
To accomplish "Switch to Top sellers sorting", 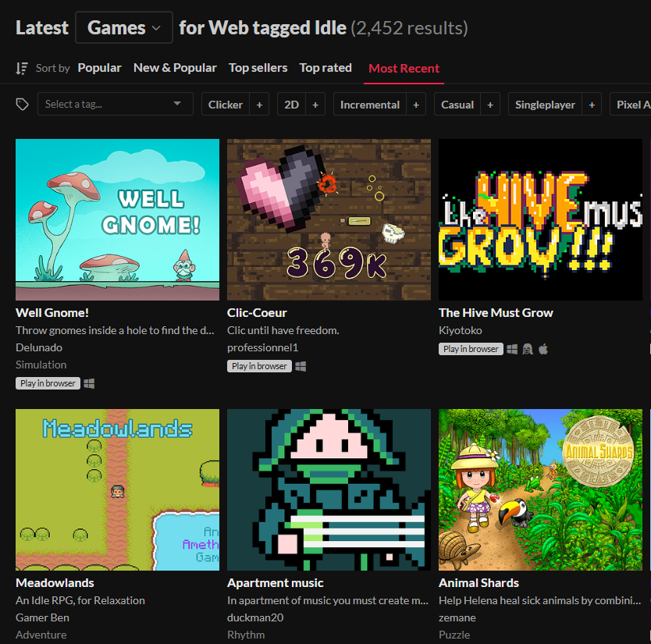I will coord(258,68).
